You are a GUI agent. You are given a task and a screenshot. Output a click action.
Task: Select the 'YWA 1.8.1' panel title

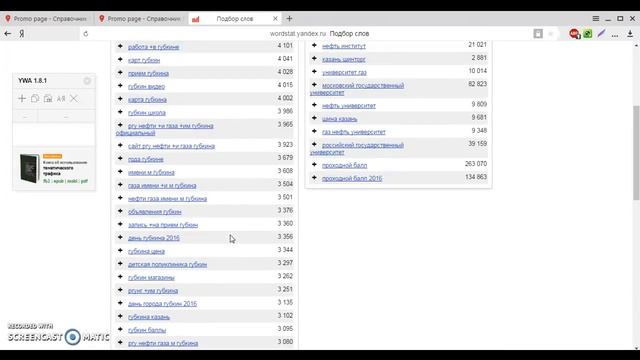(32, 81)
